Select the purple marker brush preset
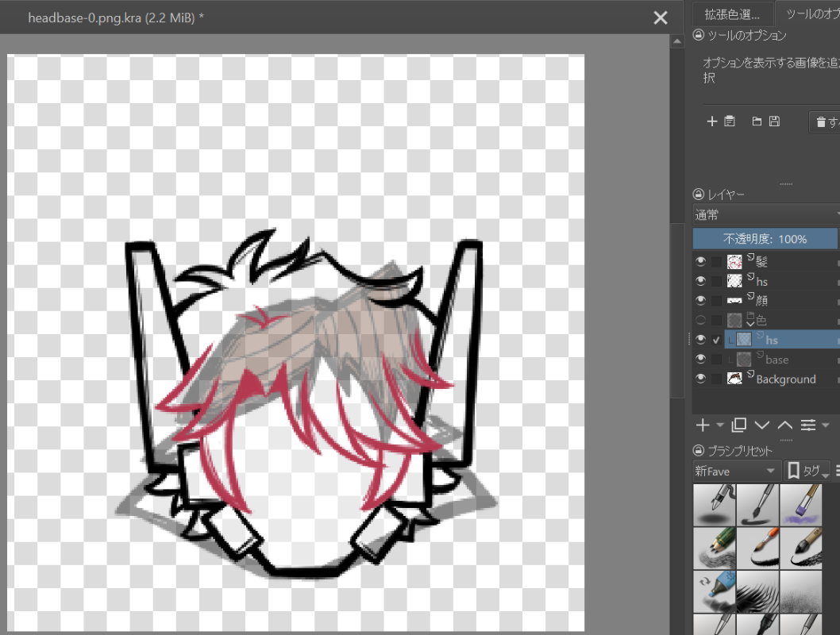This screenshot has width=840, height=635. (x=801, y=505)
